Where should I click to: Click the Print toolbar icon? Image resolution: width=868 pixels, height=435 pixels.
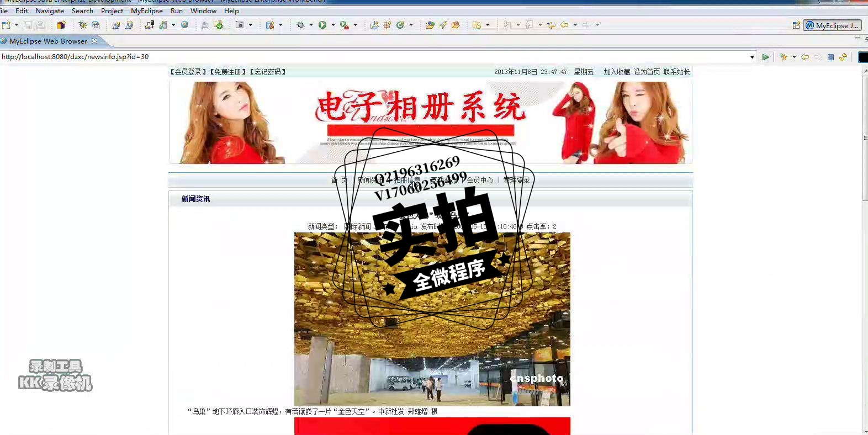point(40,25)
